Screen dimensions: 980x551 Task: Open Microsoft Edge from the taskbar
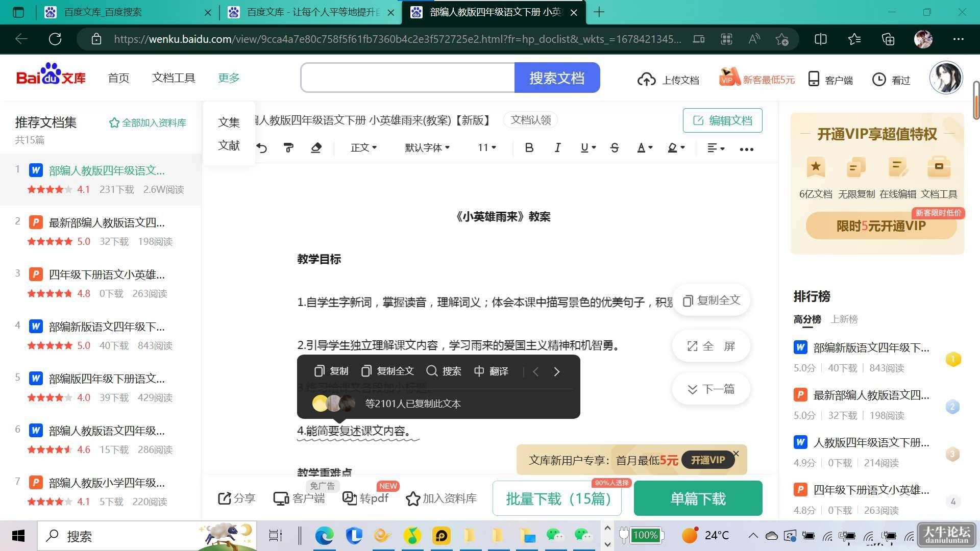click(x=324, y=535)
